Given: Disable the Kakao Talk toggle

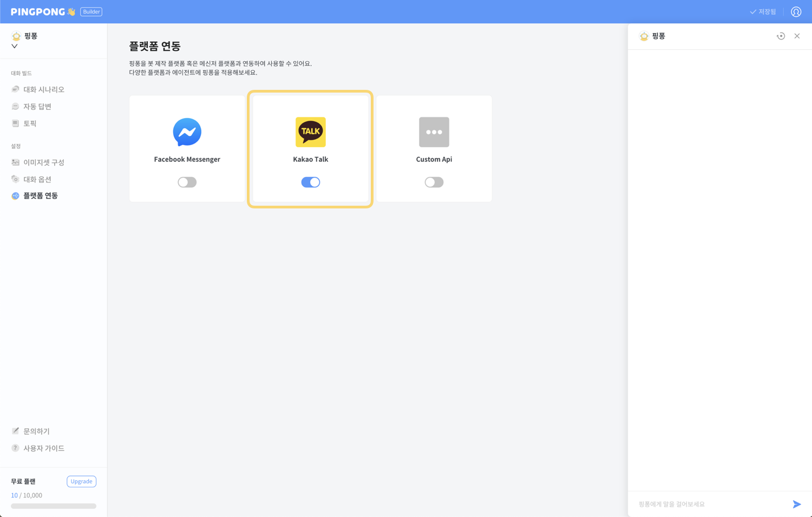Looking at the screenshot, I should 311,182.
